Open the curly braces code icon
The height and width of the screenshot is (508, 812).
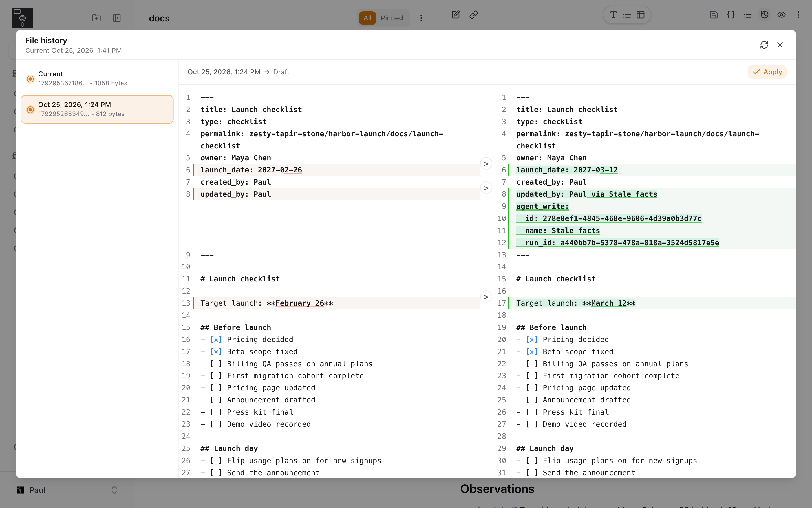tap(731, 15)
